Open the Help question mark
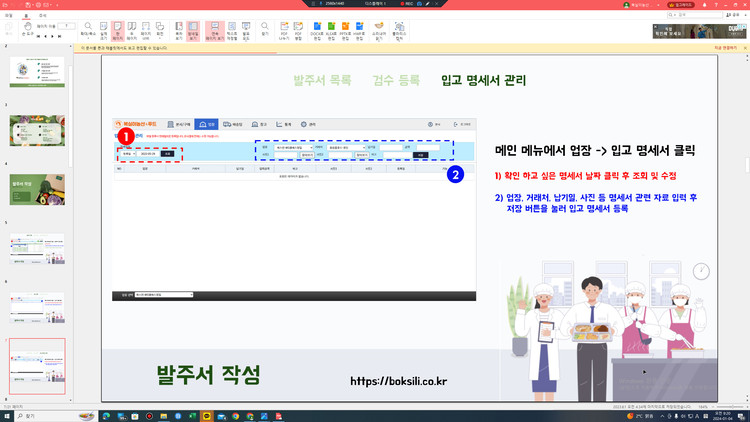This screenshot has width=750, height=422. [716, 5]
